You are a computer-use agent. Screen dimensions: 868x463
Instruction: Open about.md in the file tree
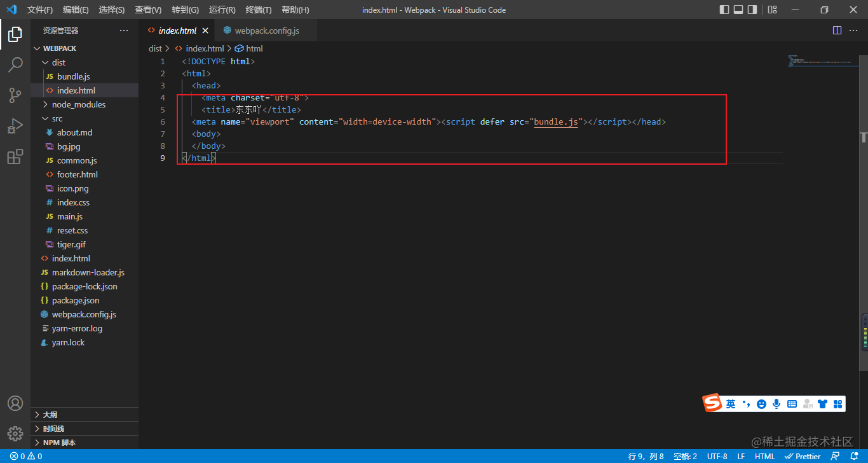click(x=85, y=132)
